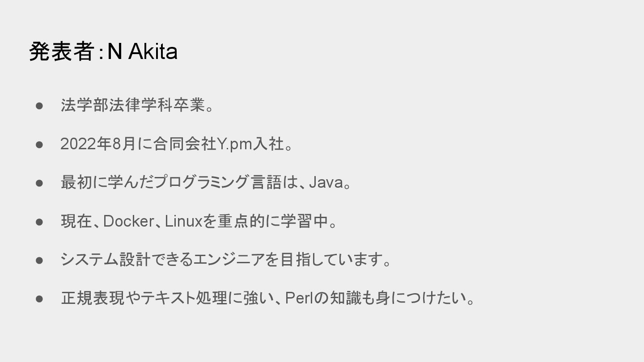644x362 pixels.
Task: Click the bullet dot before 正規表現
Action: point(39,298)
